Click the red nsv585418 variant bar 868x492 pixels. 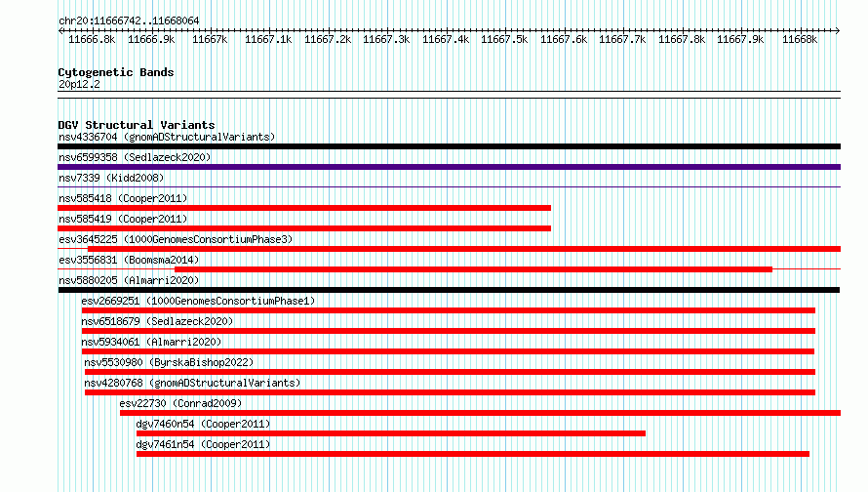pyautogui.click(x=304, y=208)
